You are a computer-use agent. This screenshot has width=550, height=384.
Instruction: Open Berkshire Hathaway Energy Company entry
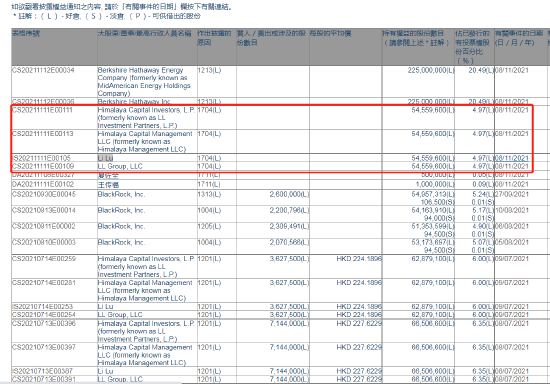pos(144,82)
